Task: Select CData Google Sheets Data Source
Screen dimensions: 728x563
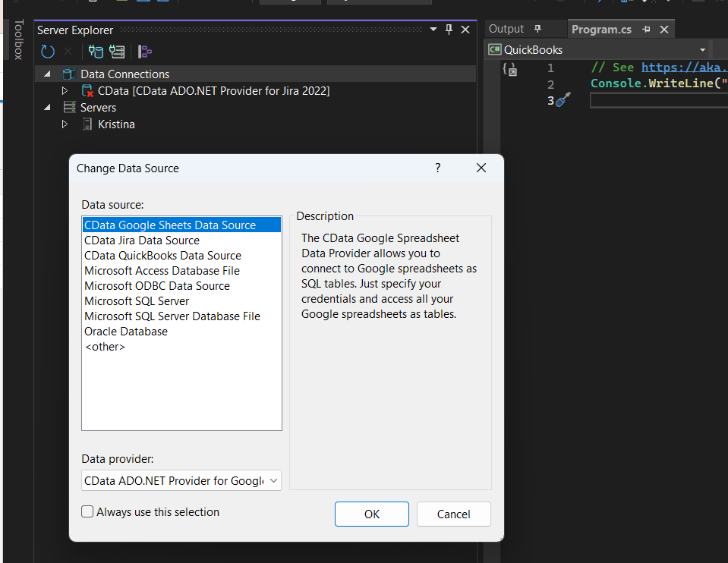Action: 181,225
